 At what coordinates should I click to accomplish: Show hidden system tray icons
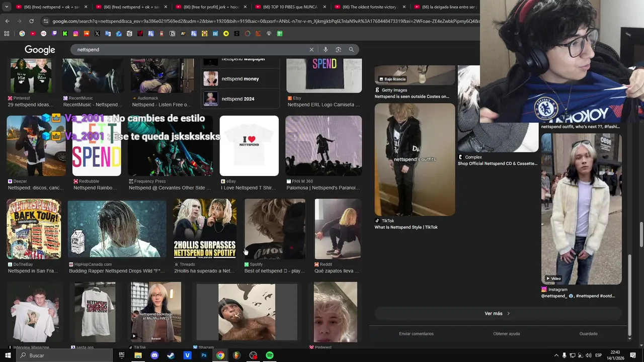(x=556, y=355)
